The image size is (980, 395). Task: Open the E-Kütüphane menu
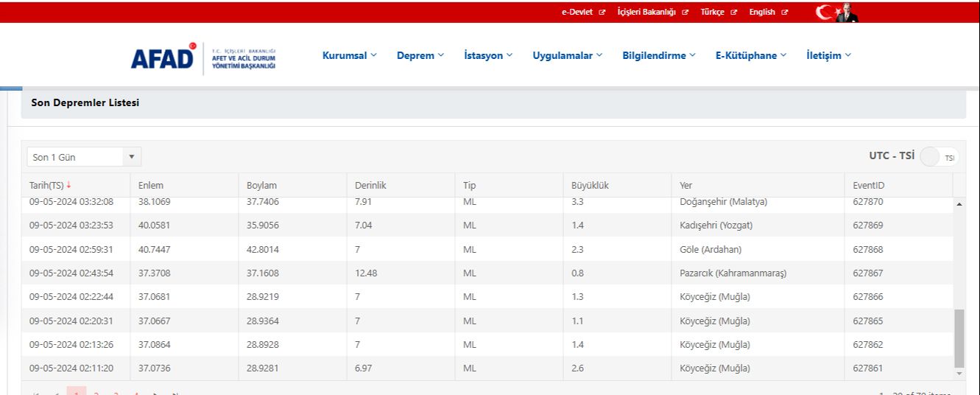click(x=750, y=55)
